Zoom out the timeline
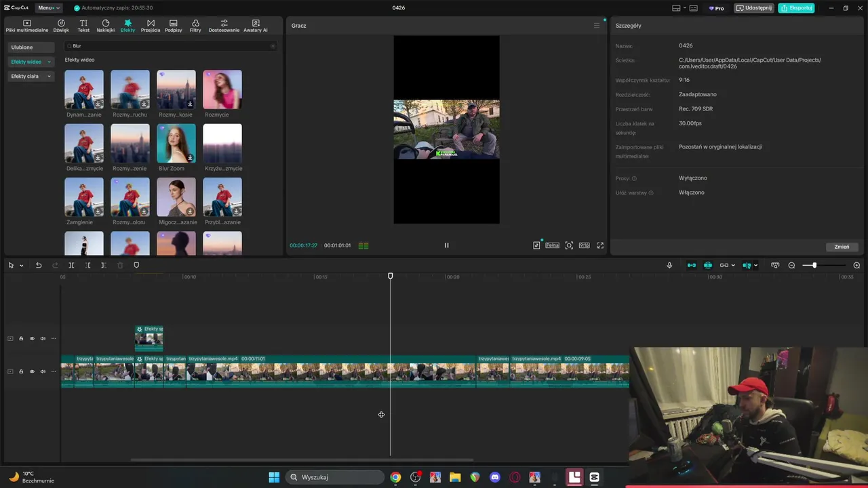 tap(791, 265)
